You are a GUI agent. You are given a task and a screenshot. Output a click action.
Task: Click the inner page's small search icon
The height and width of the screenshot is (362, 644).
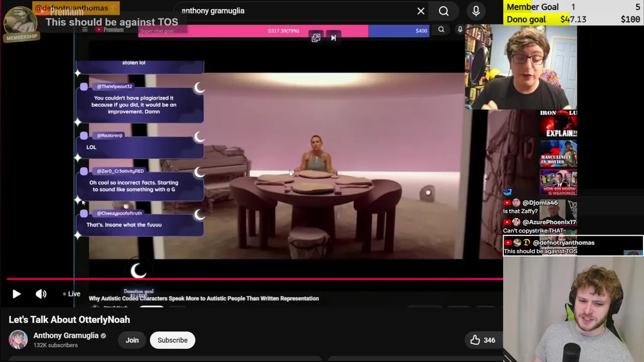pyautogui.click(x=441, y=30)
